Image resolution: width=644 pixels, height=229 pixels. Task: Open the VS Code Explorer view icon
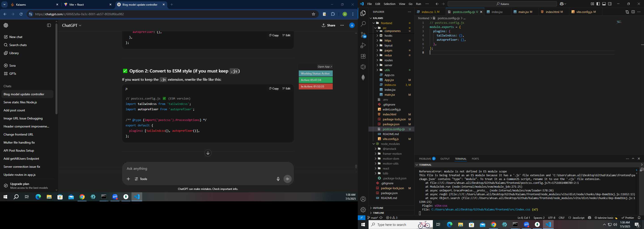click(x=363, y=13)
